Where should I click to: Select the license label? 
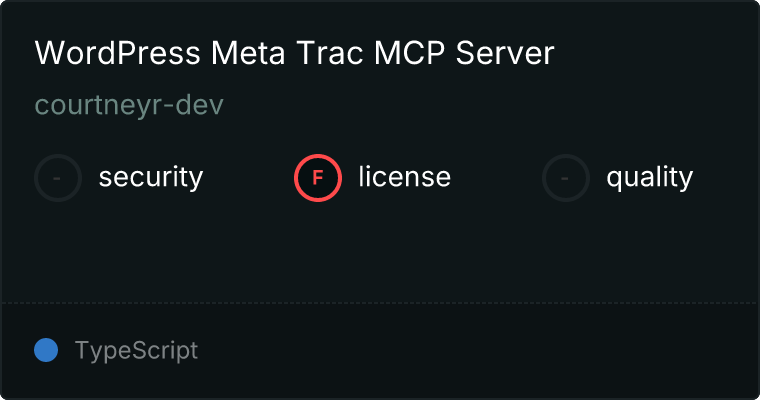click(x=405, y=176)
